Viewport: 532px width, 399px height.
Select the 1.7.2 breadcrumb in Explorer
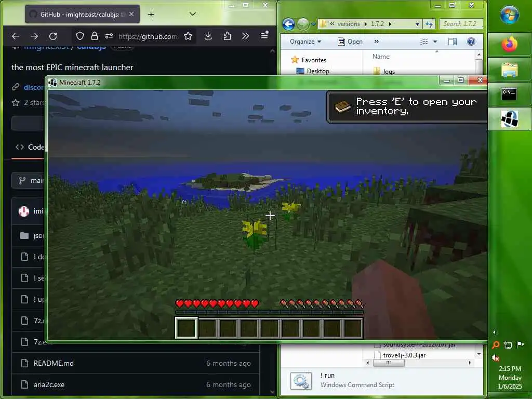click(377, 24)
